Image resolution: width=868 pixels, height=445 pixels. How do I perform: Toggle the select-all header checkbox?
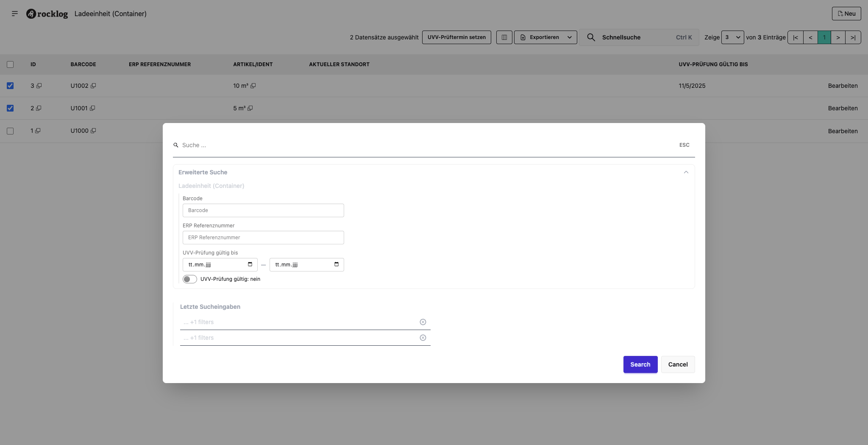pos(10,64)
